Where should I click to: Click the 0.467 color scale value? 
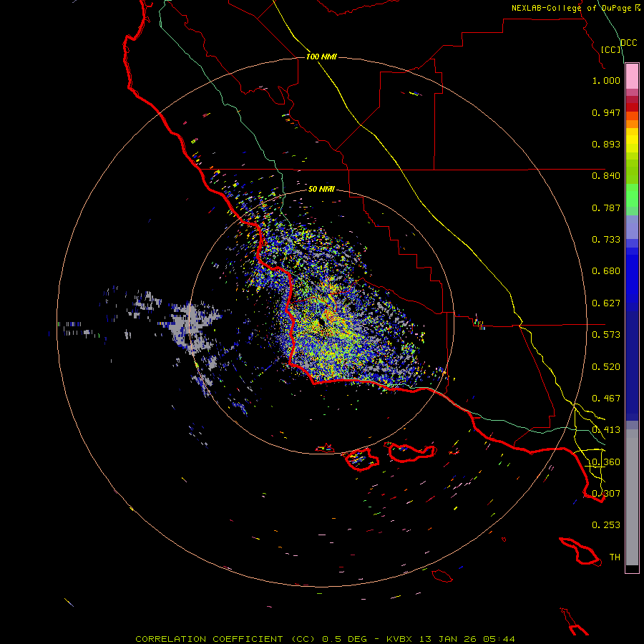(606, 399)
